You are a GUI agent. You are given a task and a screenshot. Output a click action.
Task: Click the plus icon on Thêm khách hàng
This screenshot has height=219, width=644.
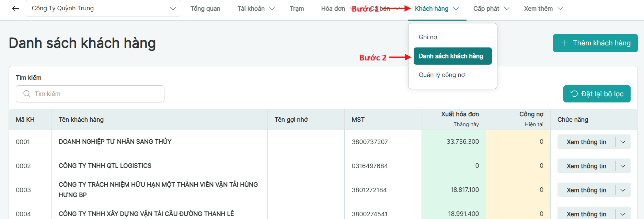(x=564, y=43)
